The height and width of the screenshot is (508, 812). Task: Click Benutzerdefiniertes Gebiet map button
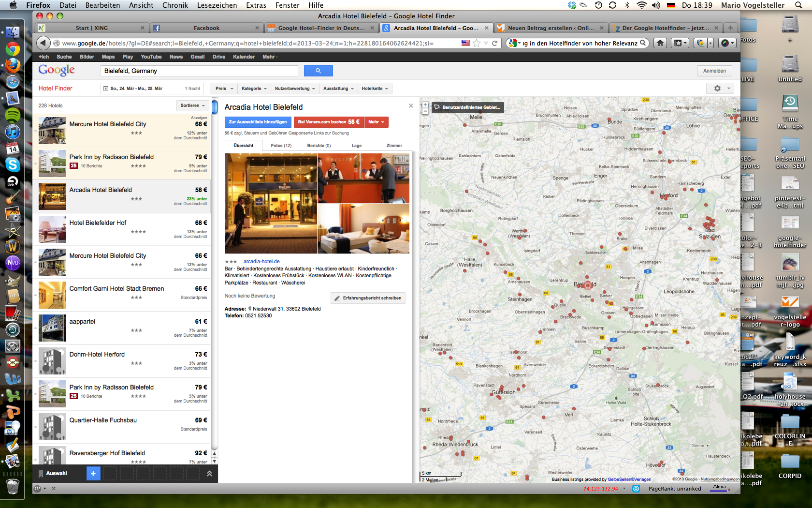click(467, 107)
